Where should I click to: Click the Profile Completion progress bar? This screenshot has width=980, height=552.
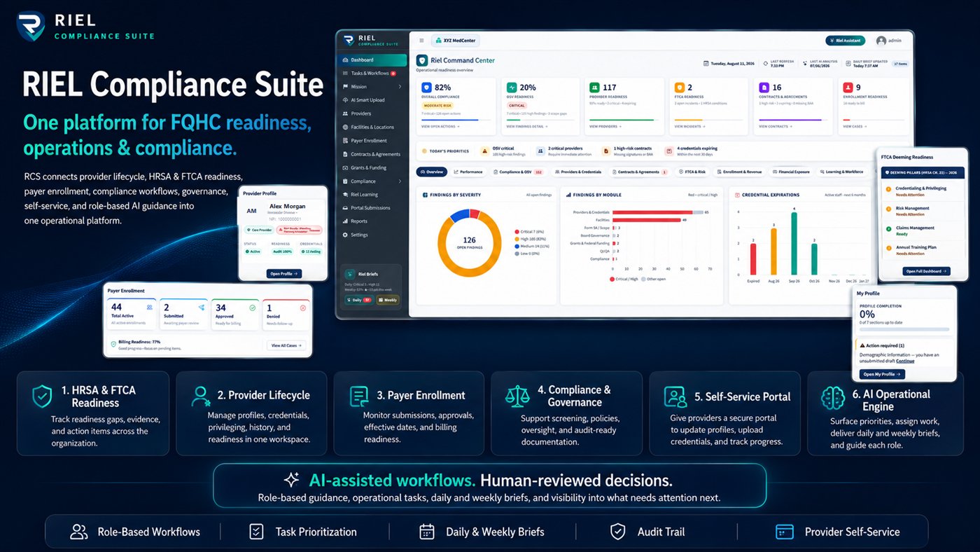point(904,329)
